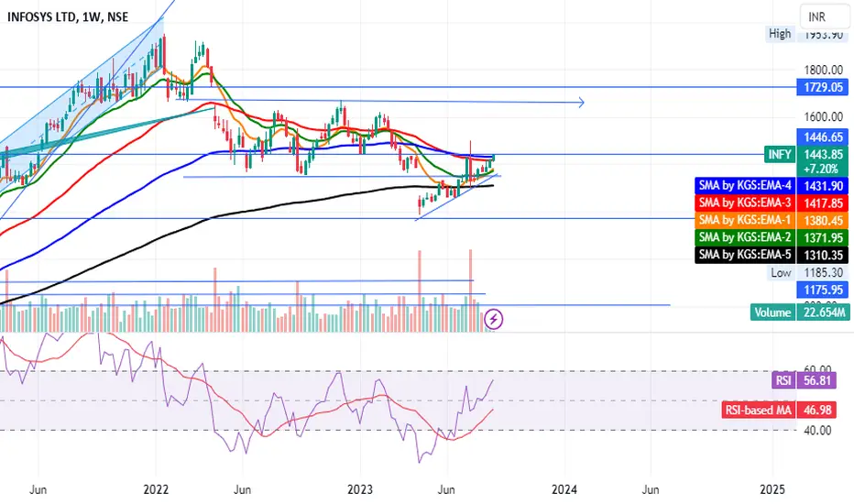Click the High label on price axis
Image resolution: width=854 pixels, height=504 pixels.
(x=780, y=34)
